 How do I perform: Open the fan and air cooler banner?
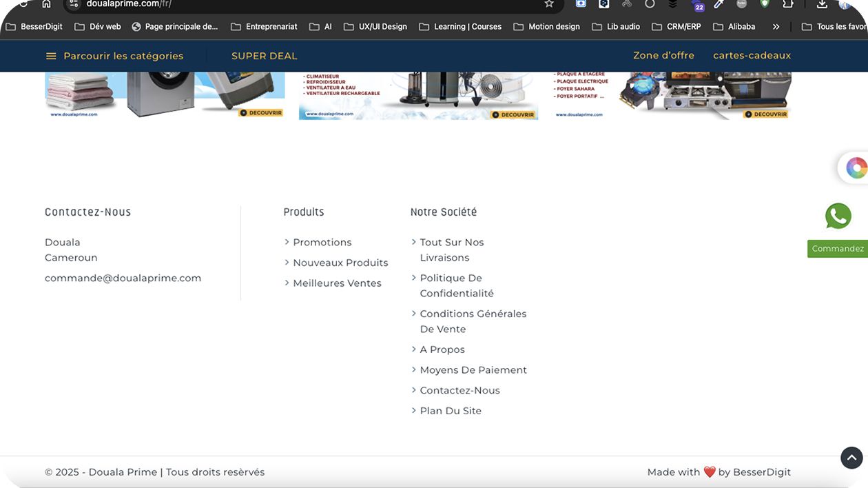click(418, 96)
